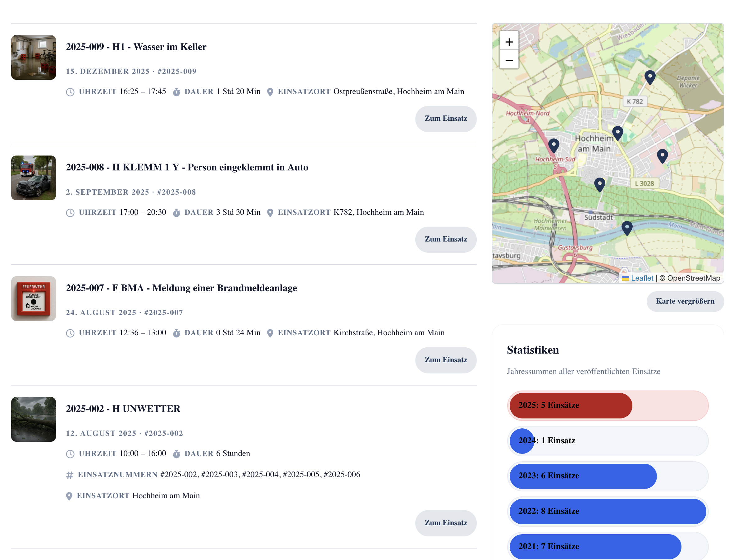The height and width of the screenshot is (560, 738).
Task: Open Zum Einsatz for Person eingeklemmt
Action: [445, 239]
